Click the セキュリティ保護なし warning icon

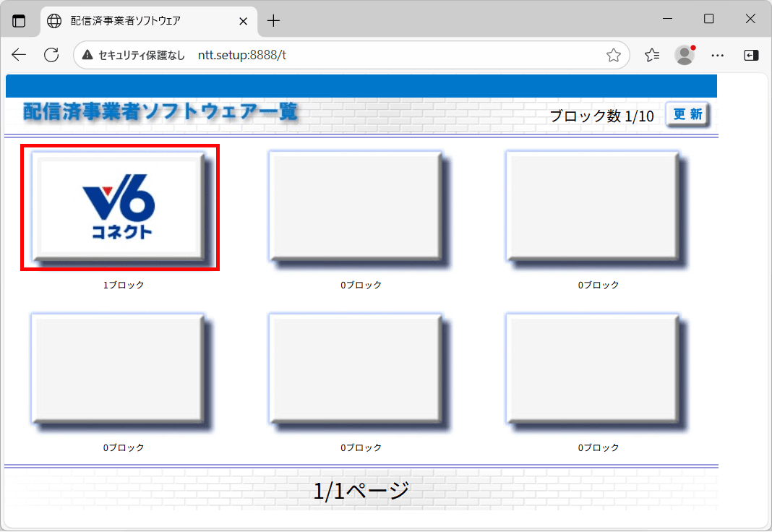point(87,54)
